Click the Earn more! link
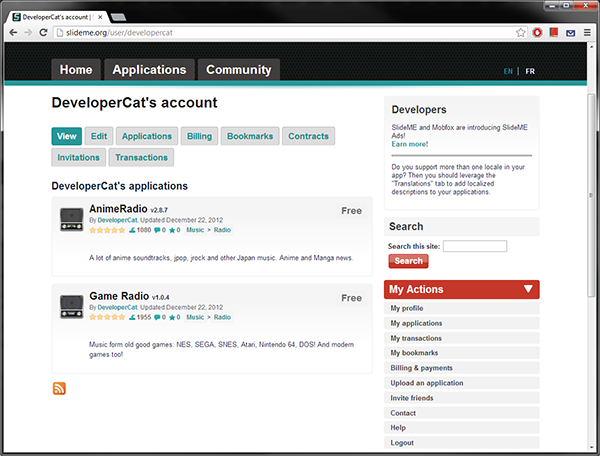Image resolution: width=600 pixels, height=456 pixels. [409, 144]
